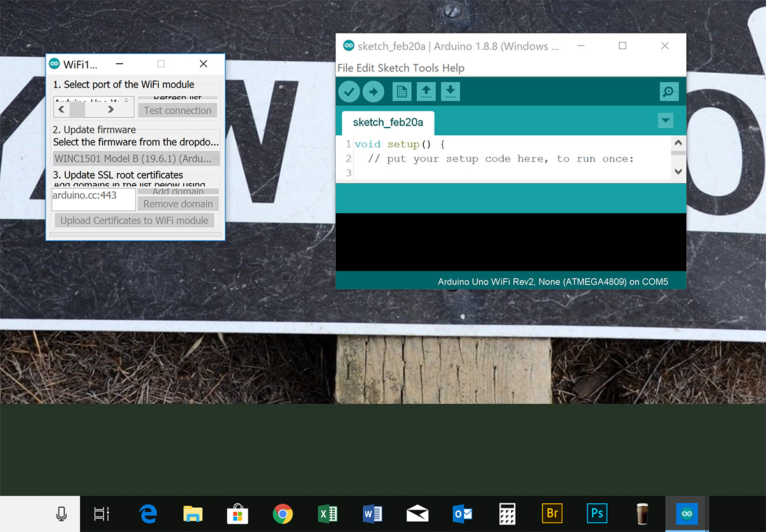
Task: Open the Help menu in Arduino
Action: coord(453,68)
